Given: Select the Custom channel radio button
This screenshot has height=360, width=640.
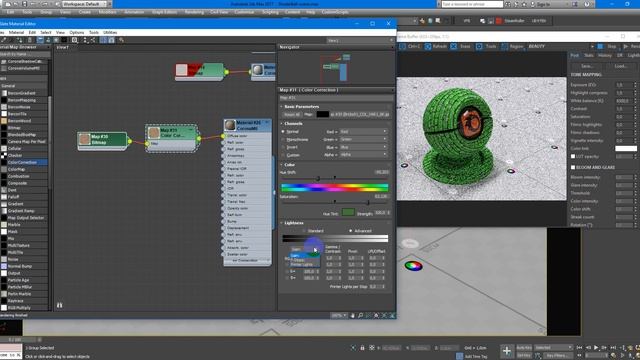Looking at the screenshot, I should coord(283,155).
